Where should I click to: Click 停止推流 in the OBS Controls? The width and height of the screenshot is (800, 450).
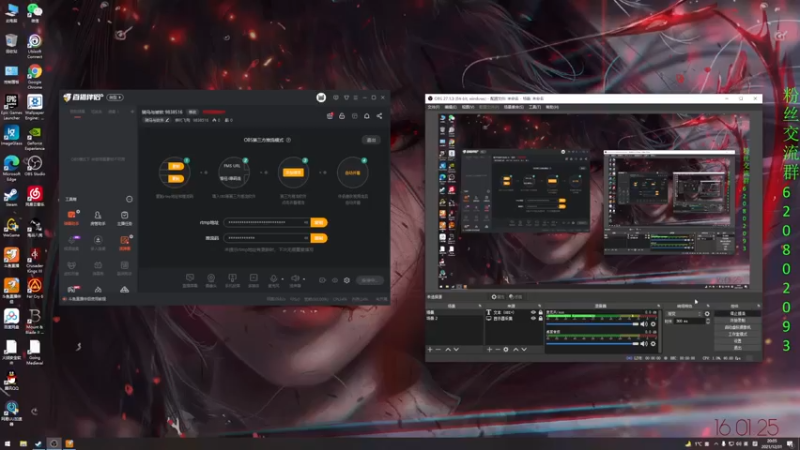click(x=738, y=313)
